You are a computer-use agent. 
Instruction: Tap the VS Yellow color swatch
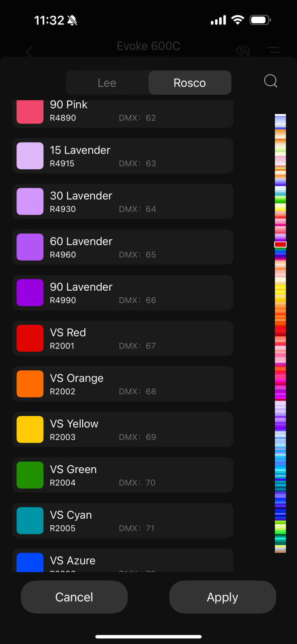point(30,429)
